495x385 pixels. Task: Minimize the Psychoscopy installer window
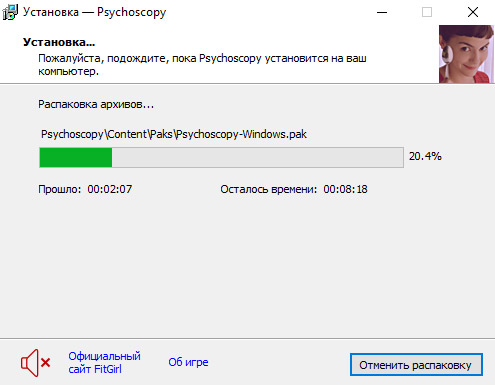(x=382, y=12)
